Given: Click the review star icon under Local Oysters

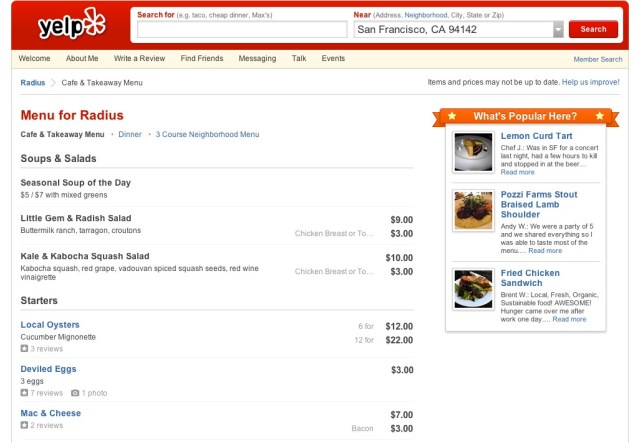Looking at the screenshot, I should coord(25,349).
